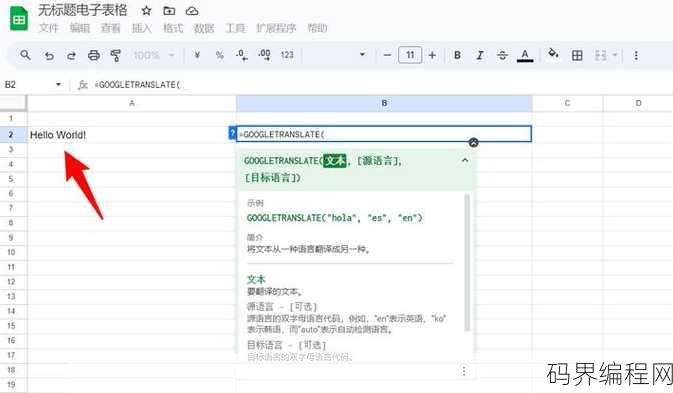Image resolution: width=673 pixels, height=393 pixels.
Task: Select column A header
Action: (x=132, y=103)
